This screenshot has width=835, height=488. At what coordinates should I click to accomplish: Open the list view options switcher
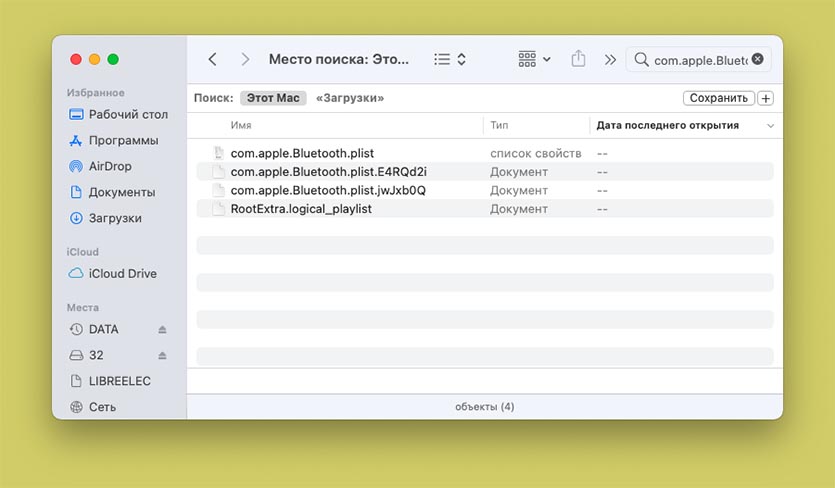(x=450, y=60)
